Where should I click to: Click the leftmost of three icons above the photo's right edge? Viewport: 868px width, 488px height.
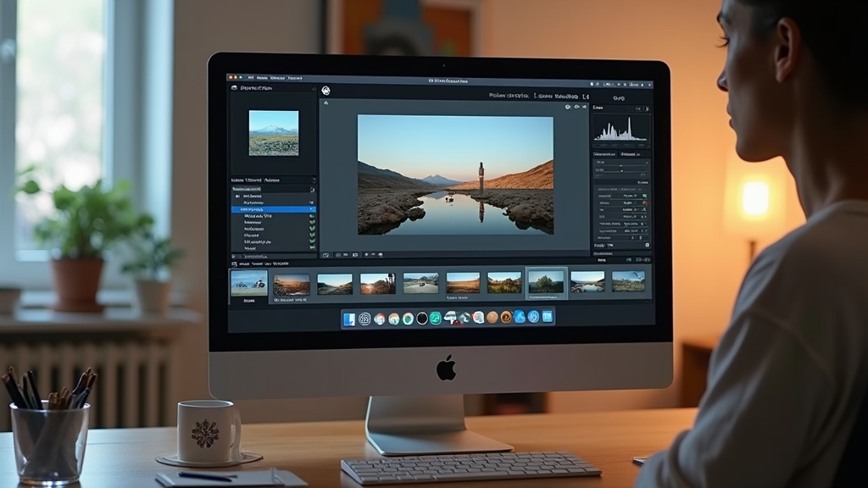pyautogui.click(x=568, y=108)
